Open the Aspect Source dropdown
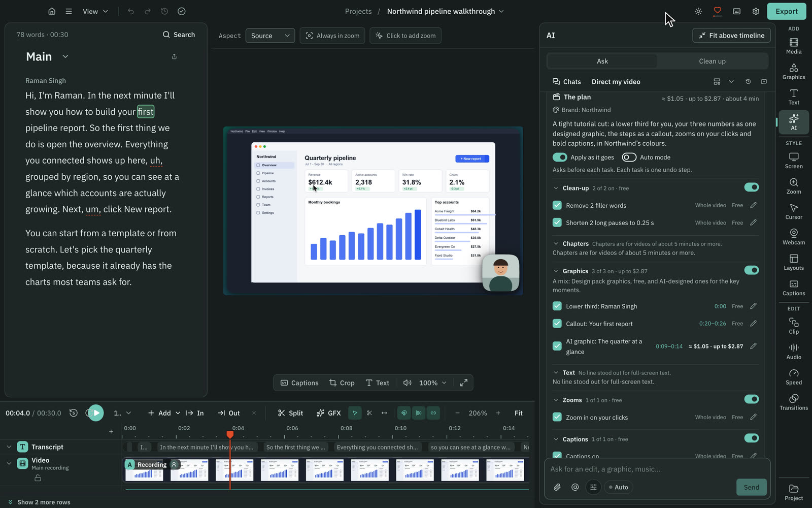The image size is (812, 508). [x=270, y=36]
